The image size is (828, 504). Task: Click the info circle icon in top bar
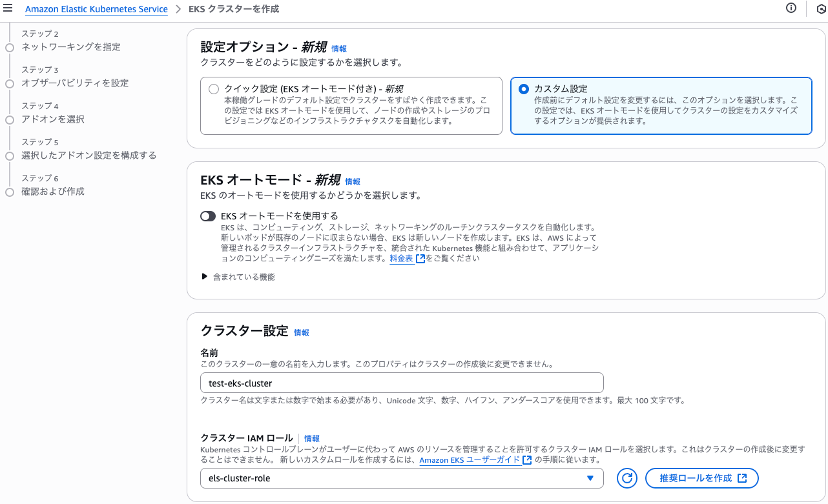[791, 8]
